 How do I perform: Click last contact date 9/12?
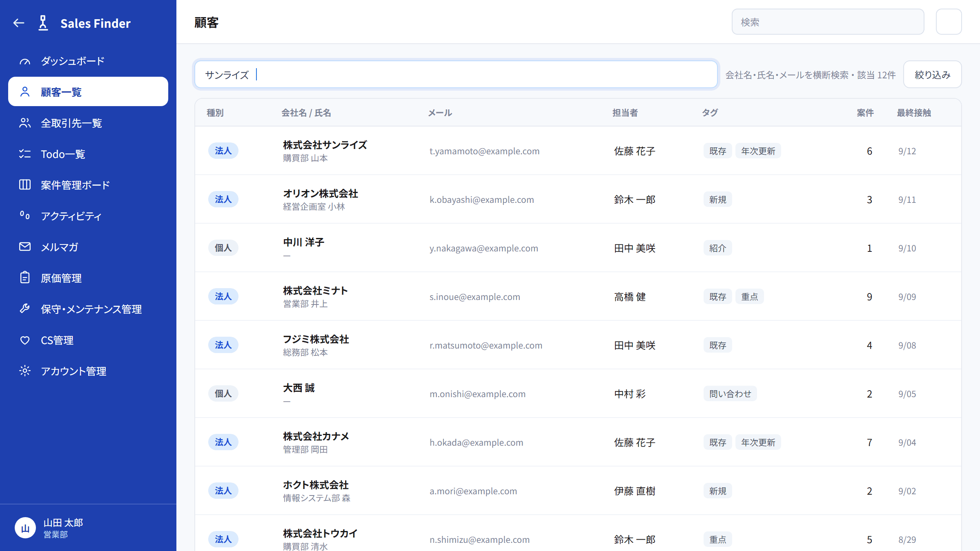(x=907, y=151)
